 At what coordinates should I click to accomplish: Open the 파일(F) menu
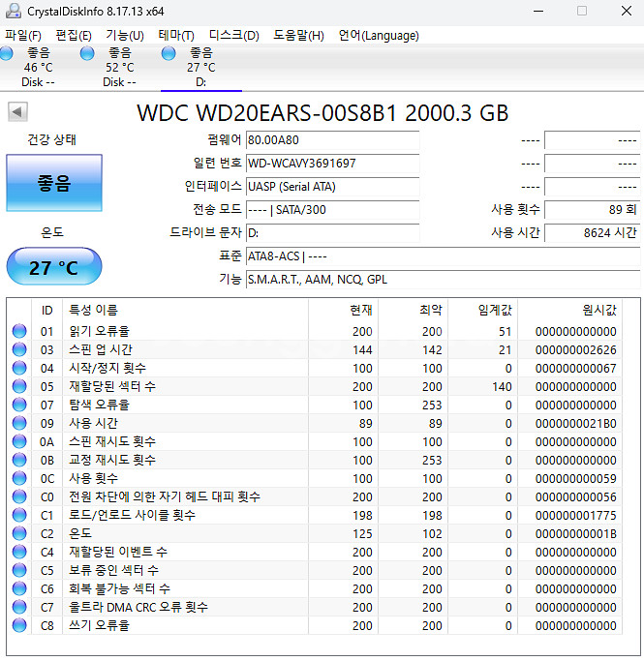click(x=23, y=36)
